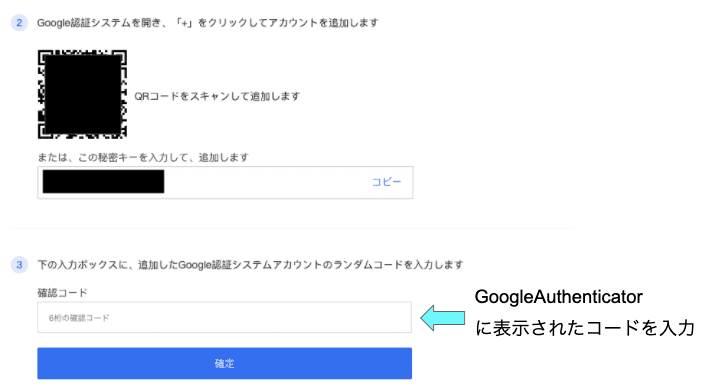The width and height of the screenshot is (717, 387).
Task: Click the top-left corner marker of QR code
Action: click(43, 55)
